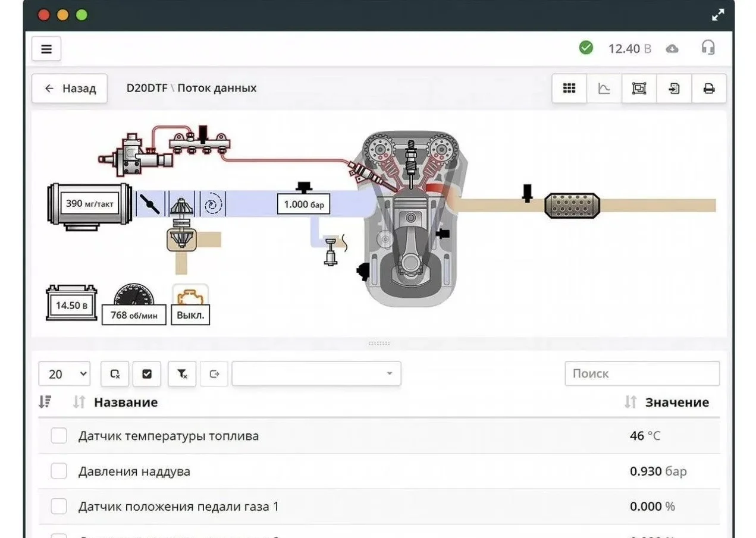Click the Поиск search field

(x=642, y=373)
